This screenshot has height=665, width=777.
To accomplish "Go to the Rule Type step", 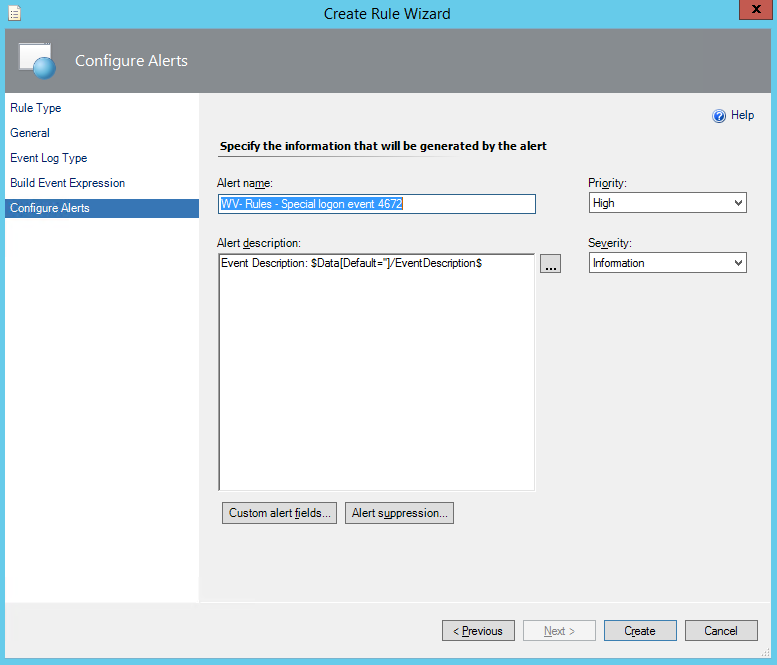I will (x=36, y=108).
